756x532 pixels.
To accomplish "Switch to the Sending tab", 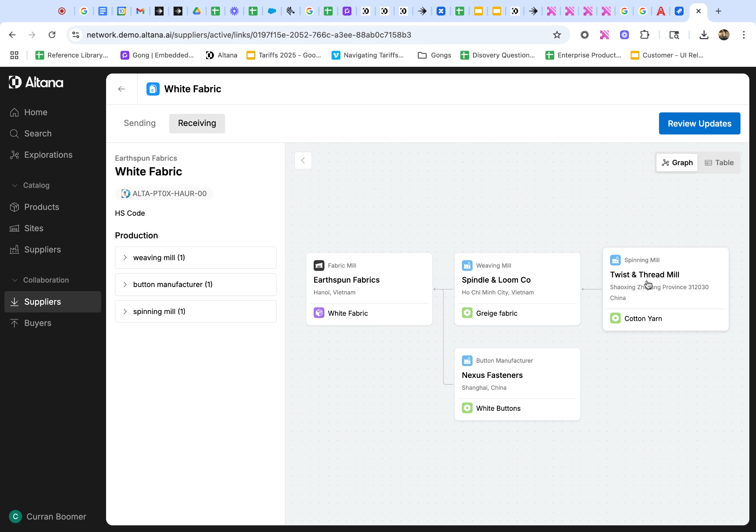I will coord(140,123).
